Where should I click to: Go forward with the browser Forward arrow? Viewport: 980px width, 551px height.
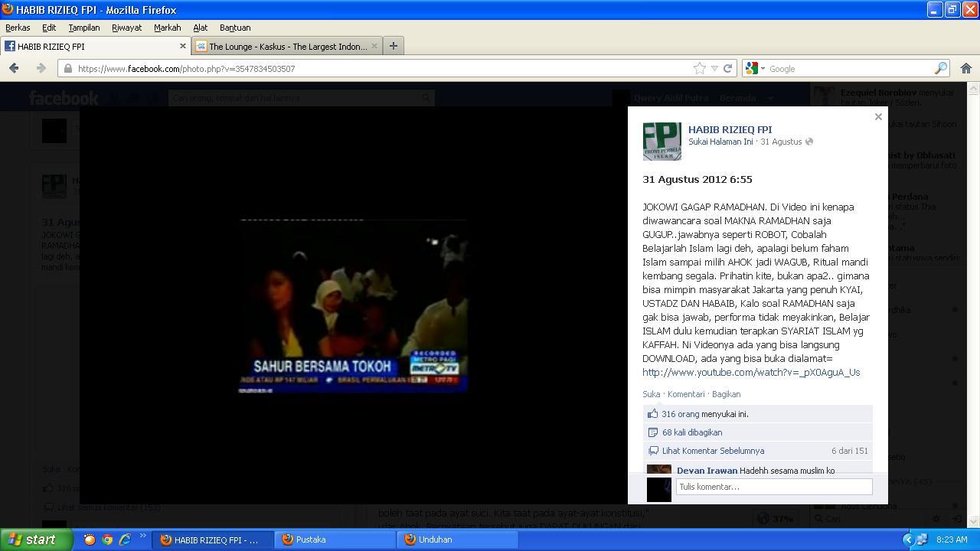coord(41,68)
